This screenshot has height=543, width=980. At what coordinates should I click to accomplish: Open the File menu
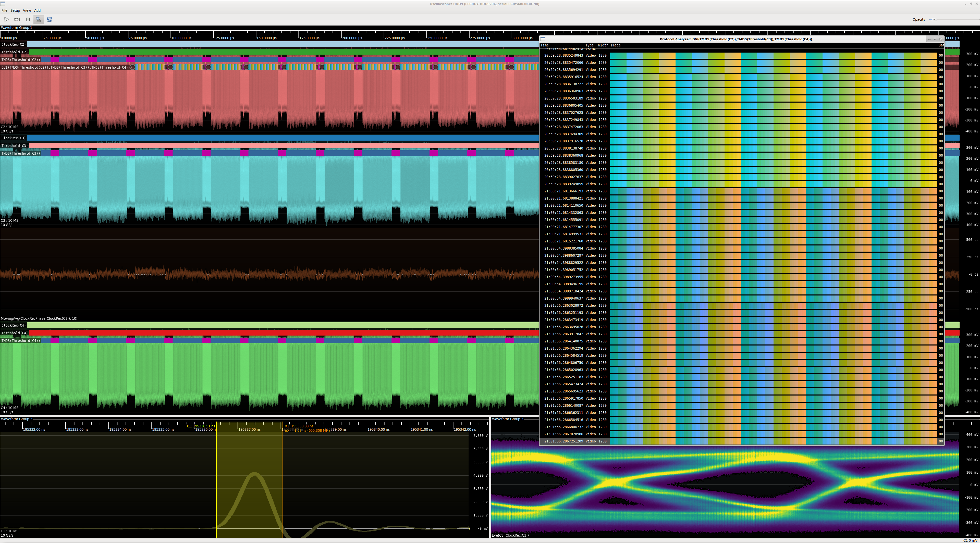[4, 11]
